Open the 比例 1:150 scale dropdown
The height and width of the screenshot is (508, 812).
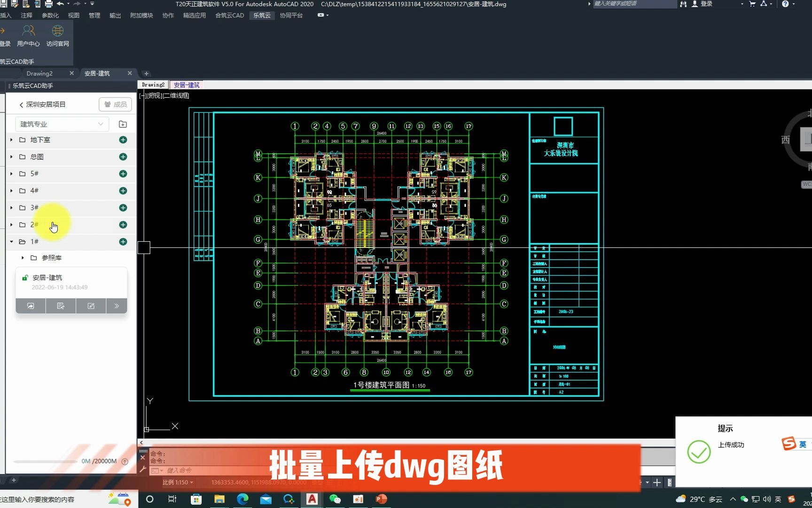[x=178, y=482]
